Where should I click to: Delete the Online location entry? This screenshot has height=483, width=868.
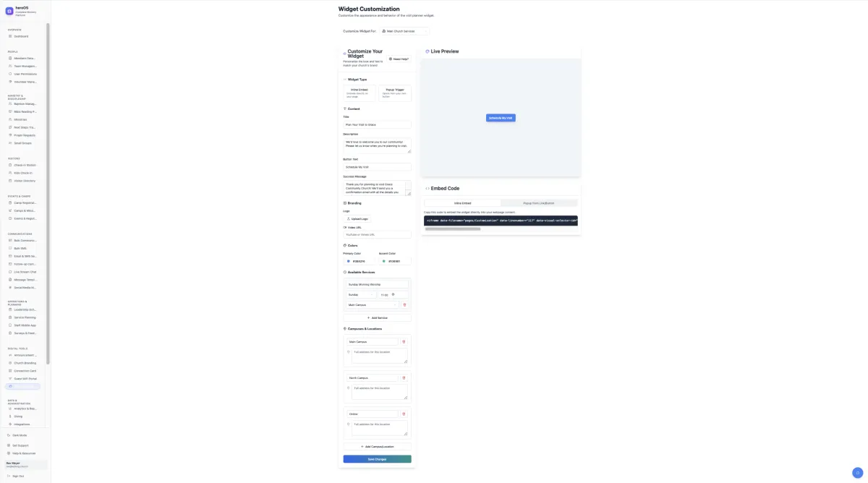pos(404,414)
